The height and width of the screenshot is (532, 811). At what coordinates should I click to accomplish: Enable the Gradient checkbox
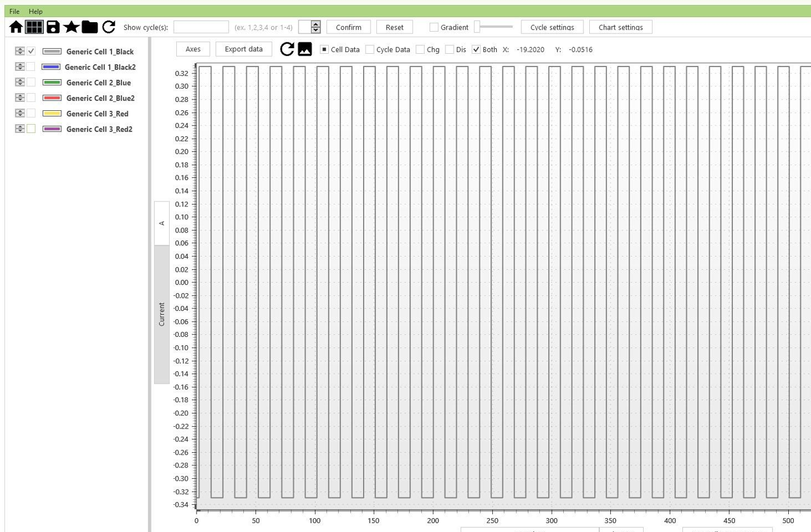point(434,27)
